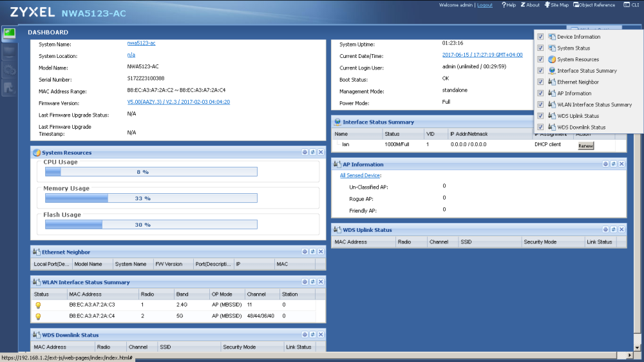Open the current date/time link
The width and height of the screenshot is (644, 362).
(482, 55)
